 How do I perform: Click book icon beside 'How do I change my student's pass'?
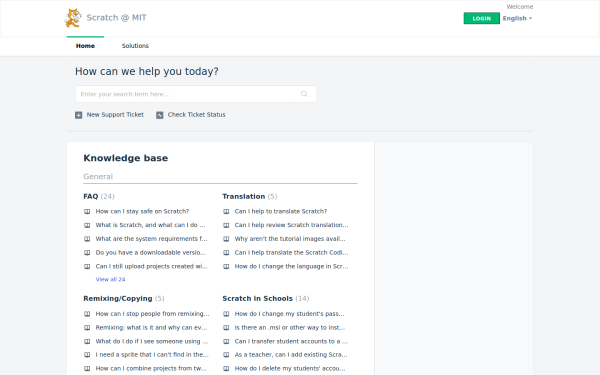click(x=226, y=314)
